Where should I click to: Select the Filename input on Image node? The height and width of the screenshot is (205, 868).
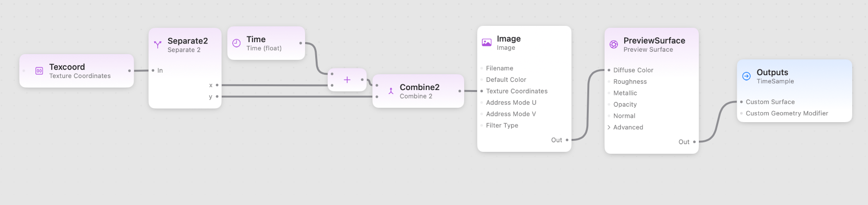499,68
